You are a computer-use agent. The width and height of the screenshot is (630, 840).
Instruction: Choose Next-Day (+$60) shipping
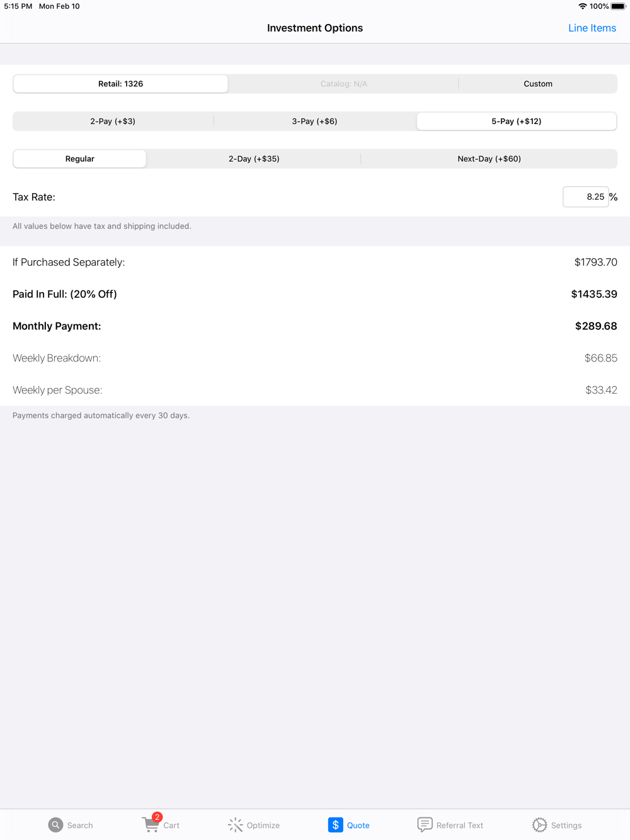pos(489,159)
